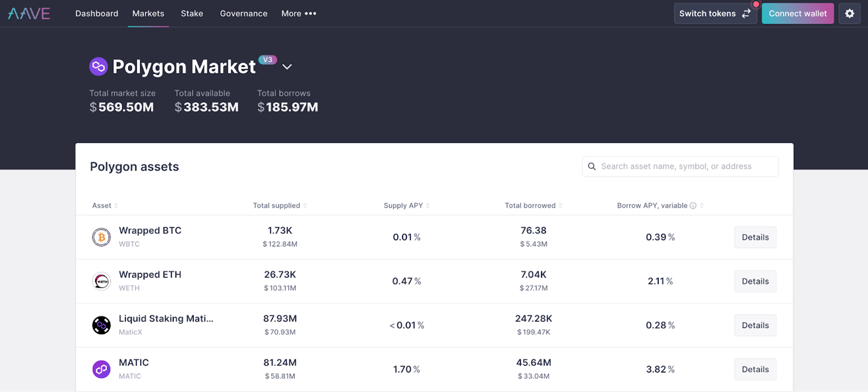The image size is (868, 392).
Task: Click MATIC total borrowed 45.64M
Action: (x=533, y=363)
